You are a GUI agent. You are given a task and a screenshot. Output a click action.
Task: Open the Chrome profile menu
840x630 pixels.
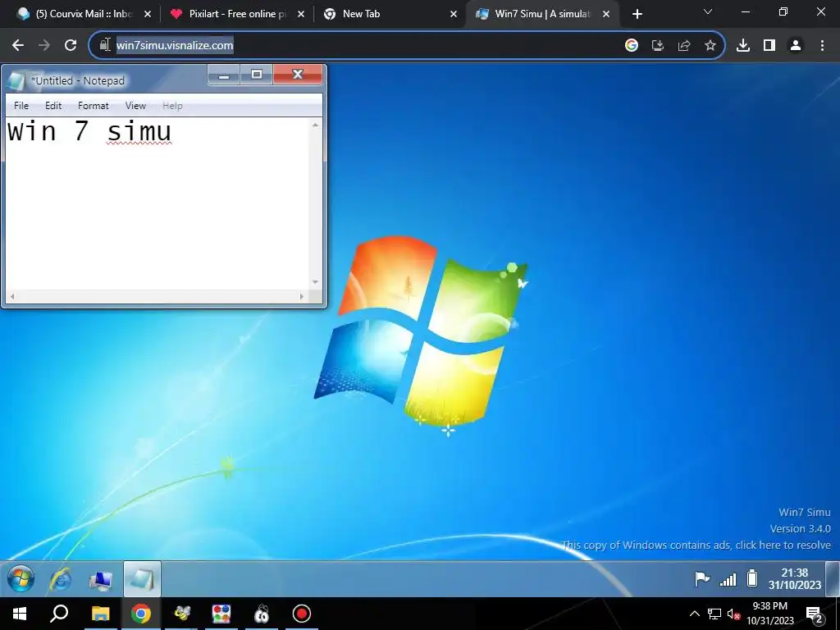click(x=796, y=46)
